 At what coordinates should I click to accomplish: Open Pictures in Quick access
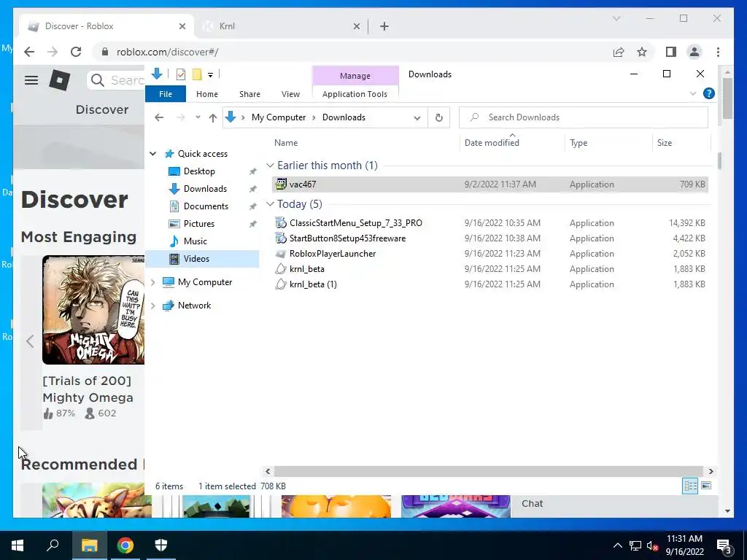click(198, 224)
